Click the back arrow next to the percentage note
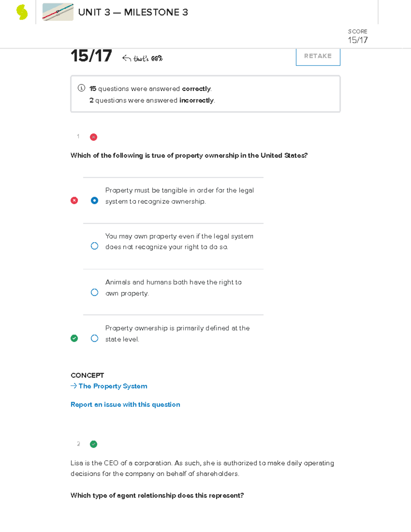411x532 pixels. click(x=126, y=58)
